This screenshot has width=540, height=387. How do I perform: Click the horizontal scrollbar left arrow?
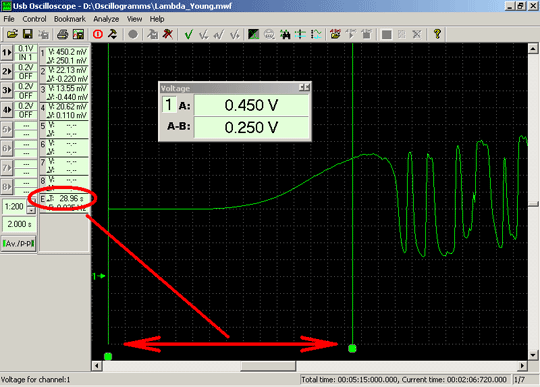pyautogui.click(x=97, y=366)
